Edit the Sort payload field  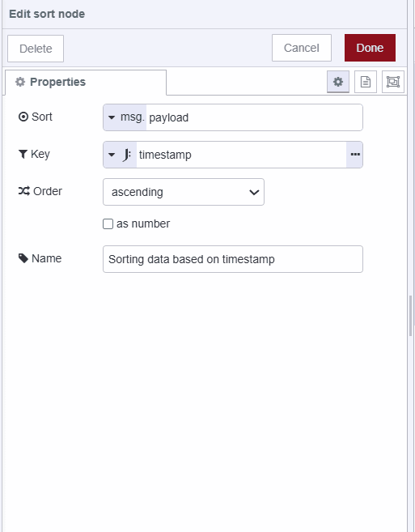[254, 117]
